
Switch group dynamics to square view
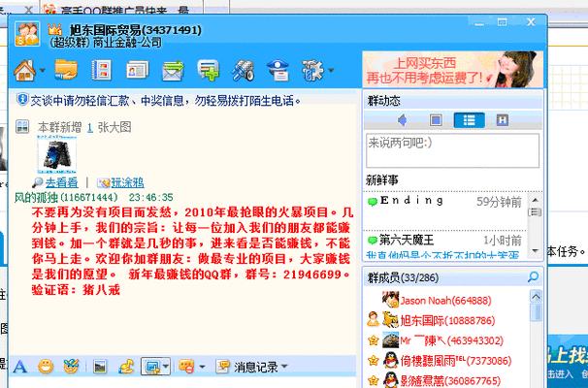(x=436, y=120)
